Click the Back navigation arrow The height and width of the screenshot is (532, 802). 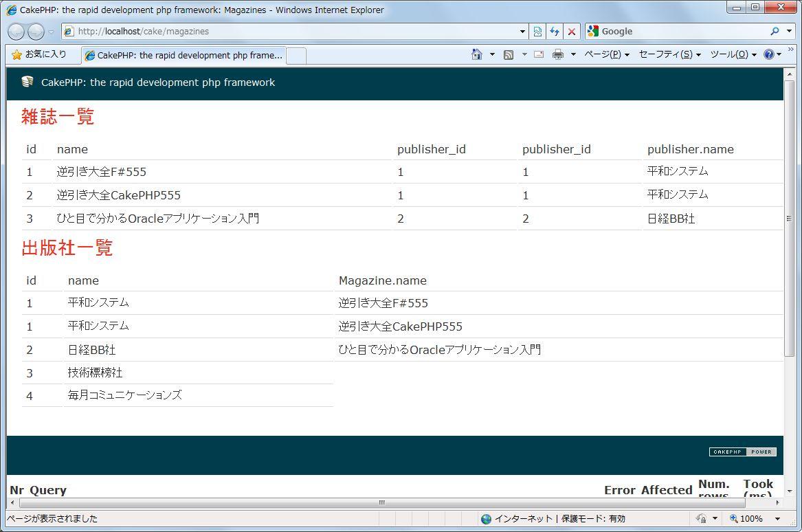(x=16, y=32)
